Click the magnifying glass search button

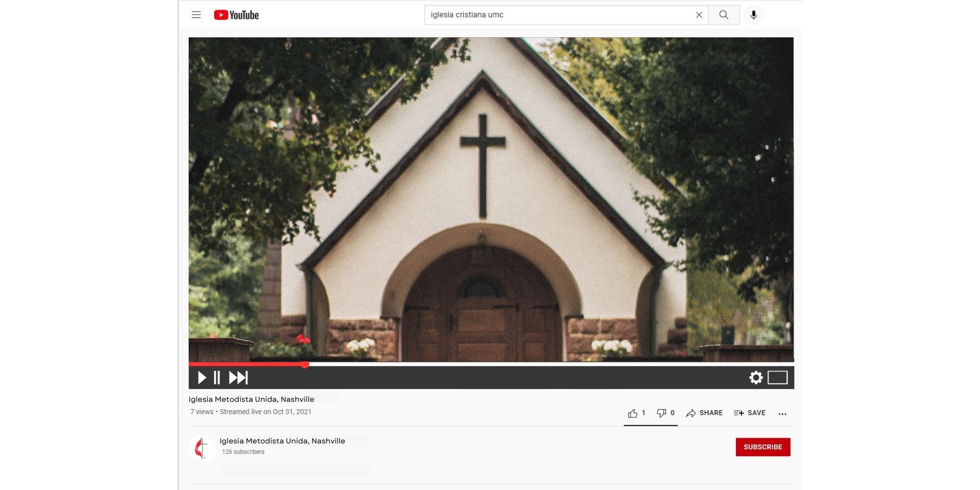tap(724, 15)
